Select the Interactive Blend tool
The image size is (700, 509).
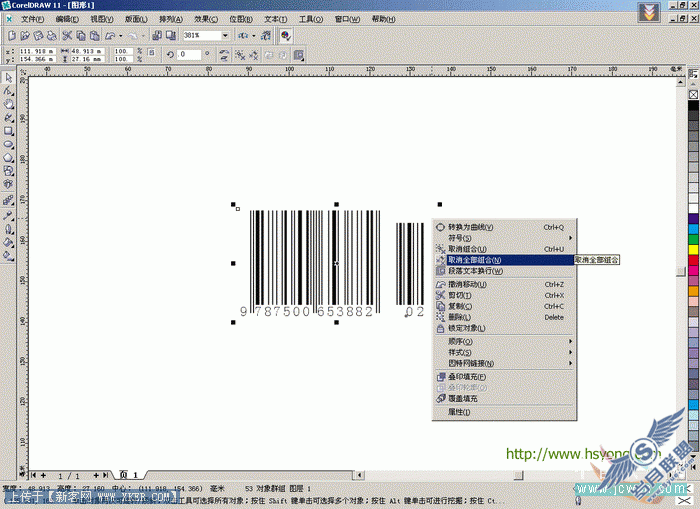pyautogui.click(x=8, y=200)
